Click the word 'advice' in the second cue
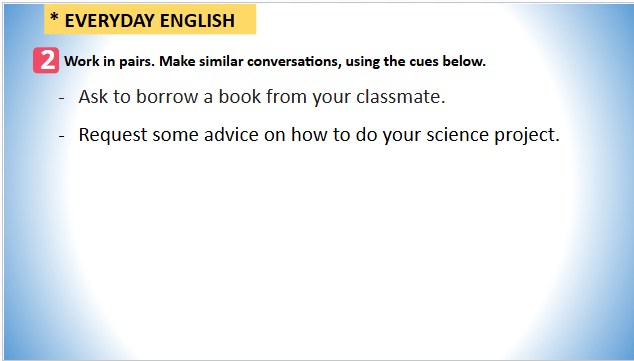The width and height of the screenshot is (634, 361). click(x=231, y=135)
